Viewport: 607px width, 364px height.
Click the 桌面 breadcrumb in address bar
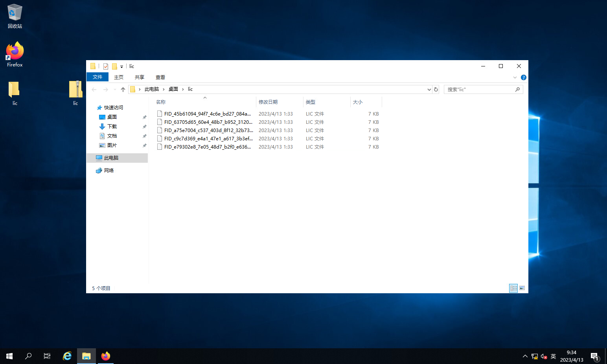click(x=173, y=89)
